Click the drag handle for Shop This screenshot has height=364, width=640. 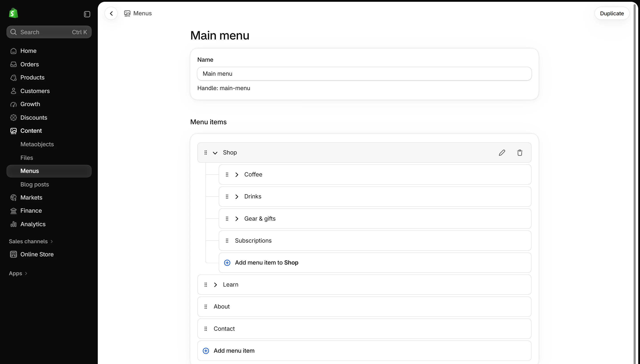[x=206, y=152]
